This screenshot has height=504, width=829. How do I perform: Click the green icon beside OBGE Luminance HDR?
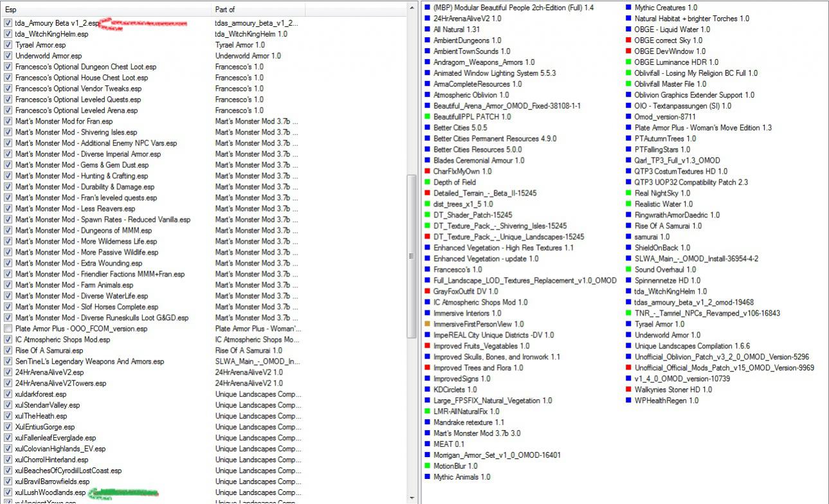[628, 62]
